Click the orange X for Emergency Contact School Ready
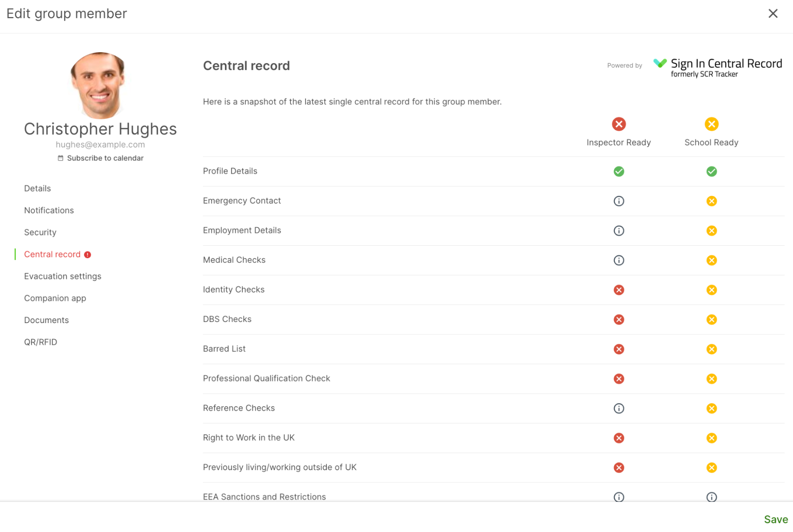 pyautogui.click(x=711, y=201)
